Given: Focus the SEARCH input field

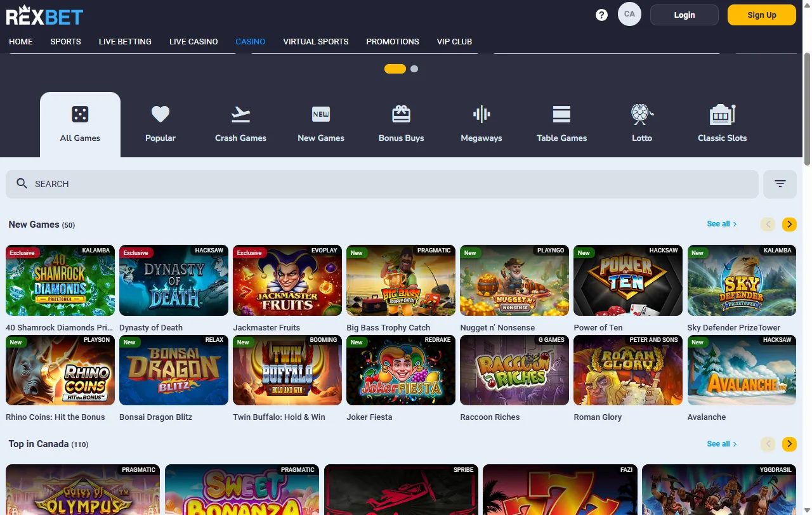Looking at the screenshot, I should pos(382,184).
